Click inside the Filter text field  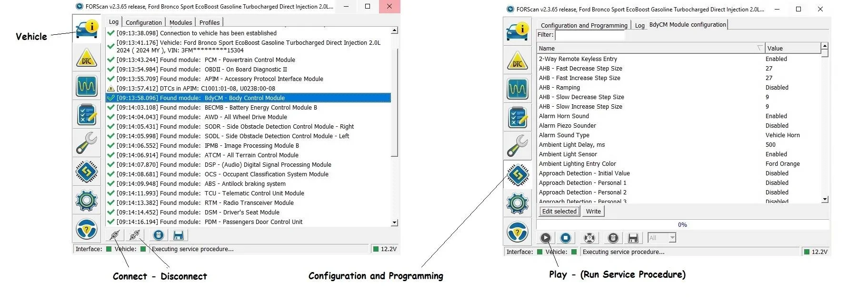(589, 35)
